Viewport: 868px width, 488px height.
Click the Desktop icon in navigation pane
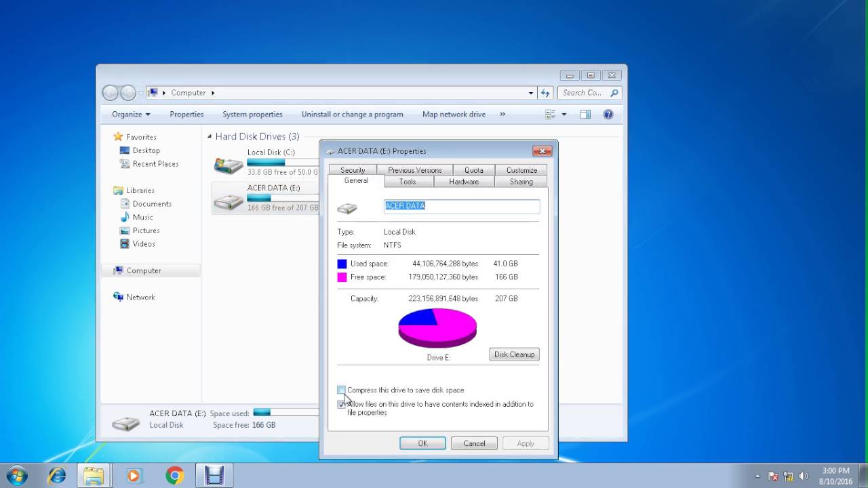[125, 150]
